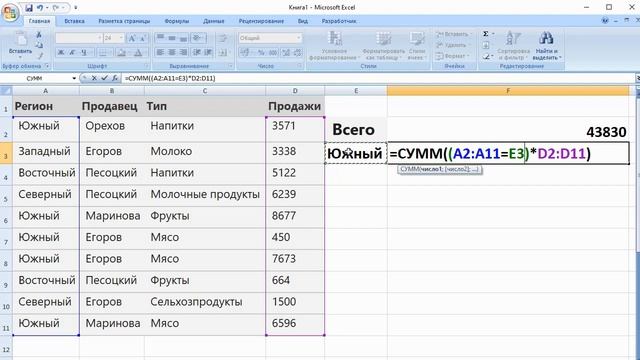Switch to the Данные tab

[x=213, y=21]
